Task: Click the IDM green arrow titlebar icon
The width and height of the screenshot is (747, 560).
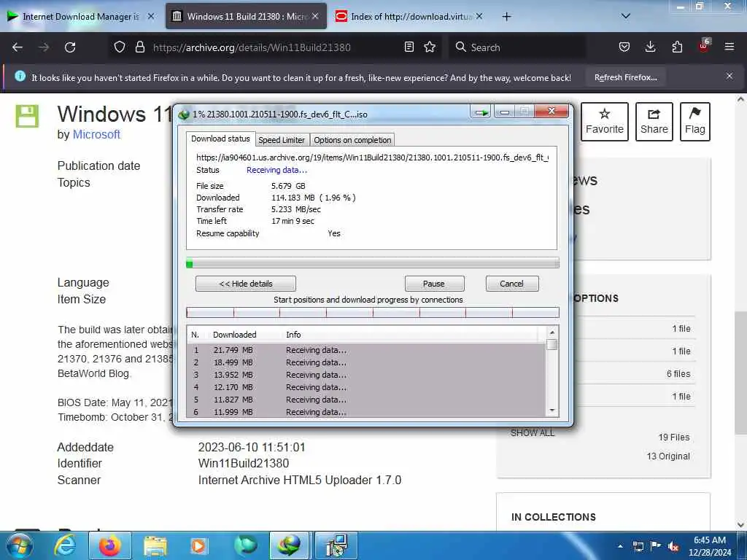Action: pos(481,112)
